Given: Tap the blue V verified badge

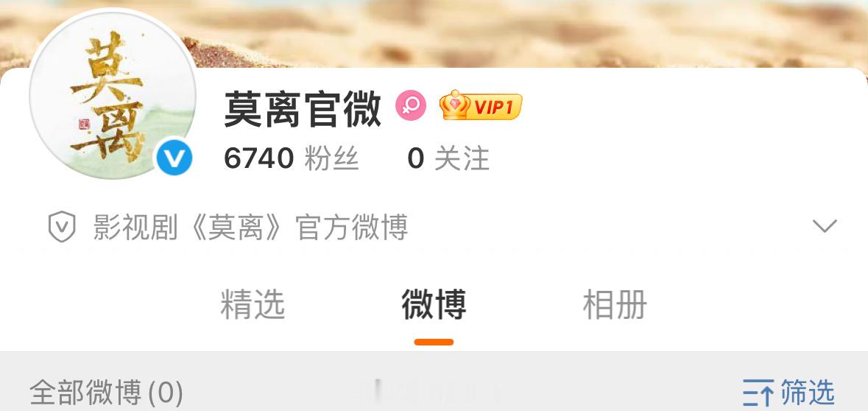Looking at the screenshot, I should [174, 158].
